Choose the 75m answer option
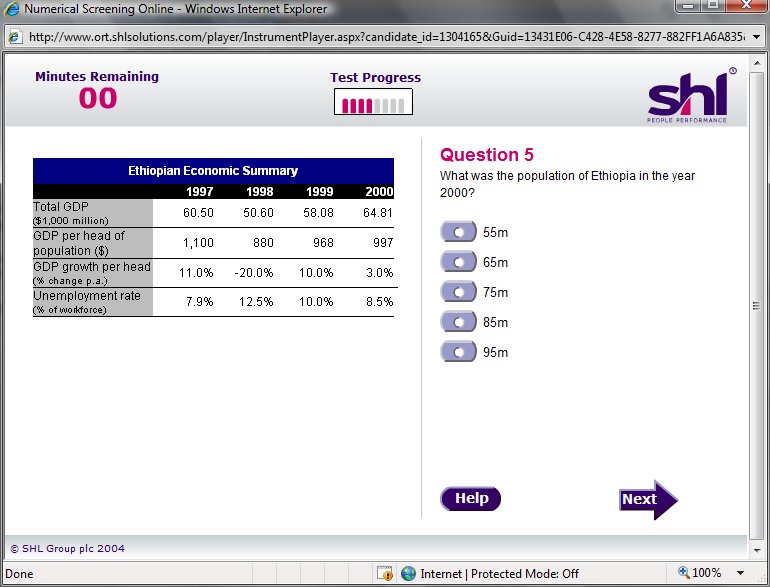 tap(458, 292)
